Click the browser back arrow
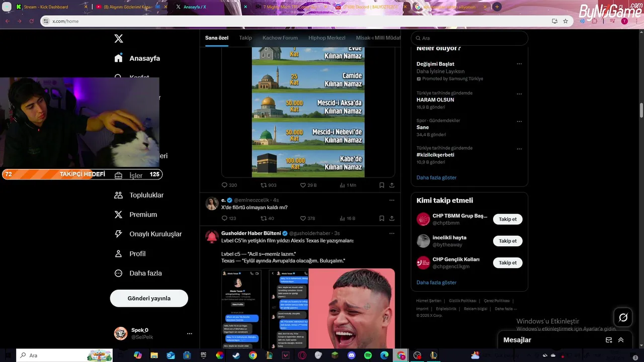 click(x=7, y=21)
